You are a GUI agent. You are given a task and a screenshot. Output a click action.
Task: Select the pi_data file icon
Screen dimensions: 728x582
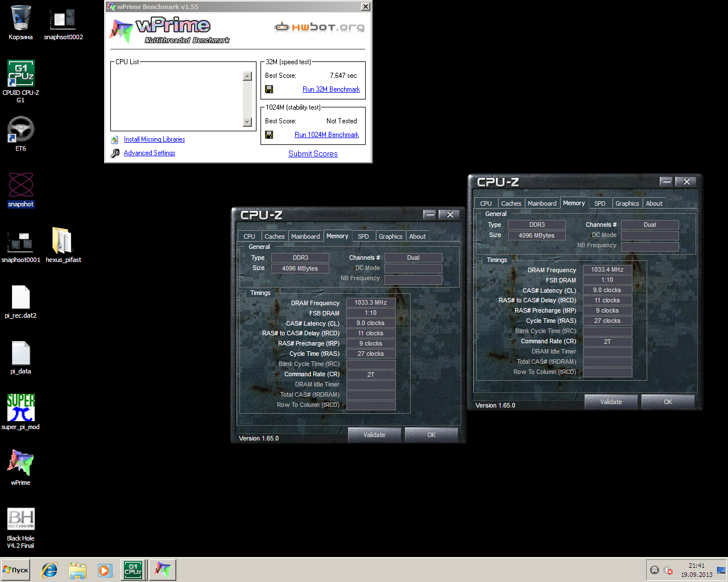click(20, 357)
